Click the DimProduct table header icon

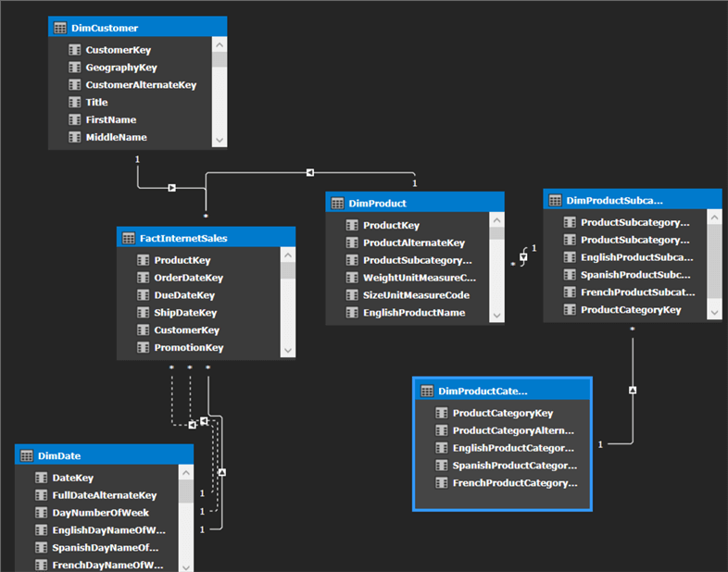[x=337, y=204]
